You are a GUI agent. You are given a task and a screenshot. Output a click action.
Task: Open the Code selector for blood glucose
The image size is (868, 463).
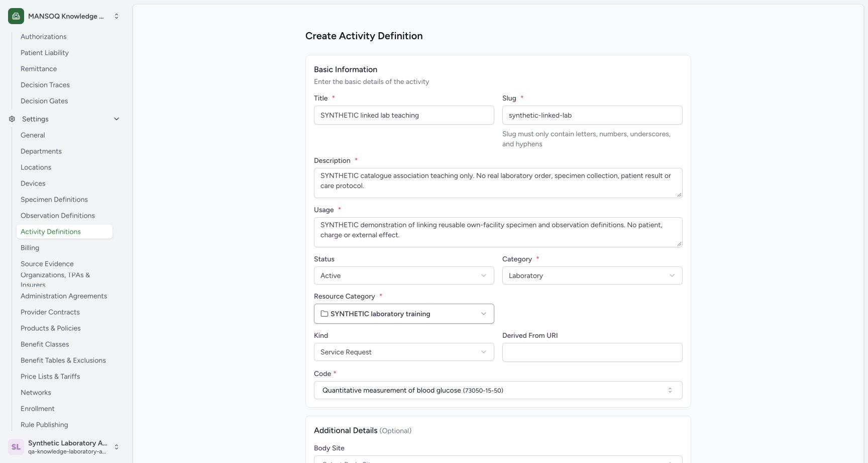click(x=498, y=390)
